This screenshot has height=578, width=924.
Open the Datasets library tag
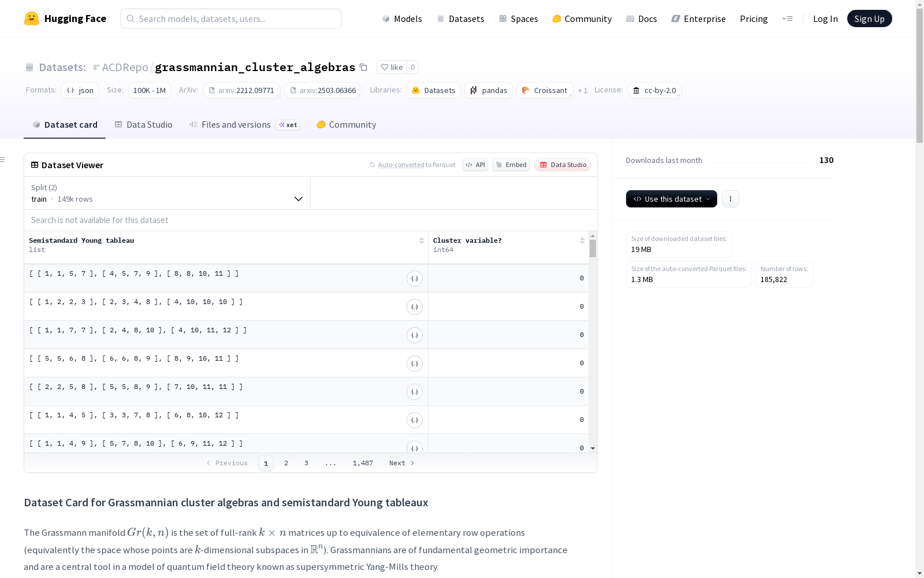click(434, 90)
